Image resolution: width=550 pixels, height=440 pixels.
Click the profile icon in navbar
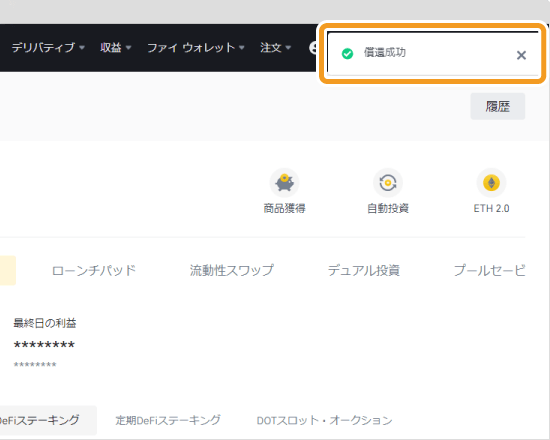(313, 48)
